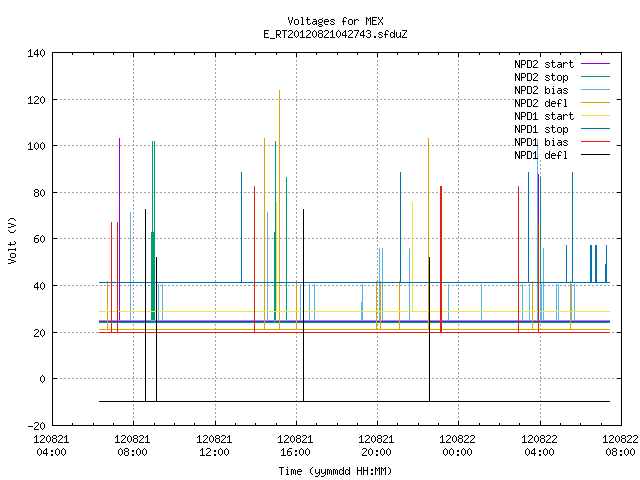Click the light blue NPD2 bias legend line

click(595, 90)
